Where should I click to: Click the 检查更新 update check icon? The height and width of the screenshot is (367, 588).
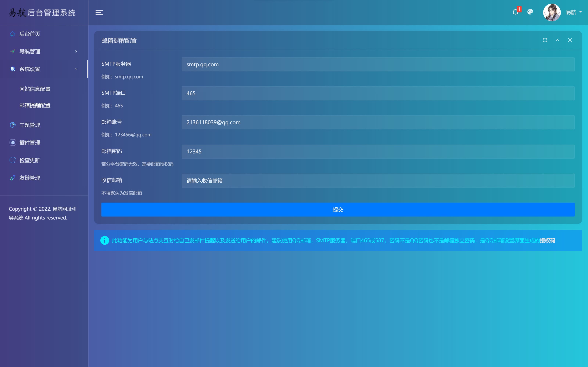[x=12, y=160]
